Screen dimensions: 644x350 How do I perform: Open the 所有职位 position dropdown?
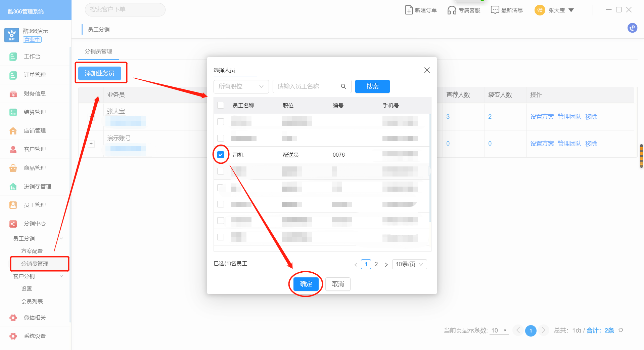click(x=241, y=86)
